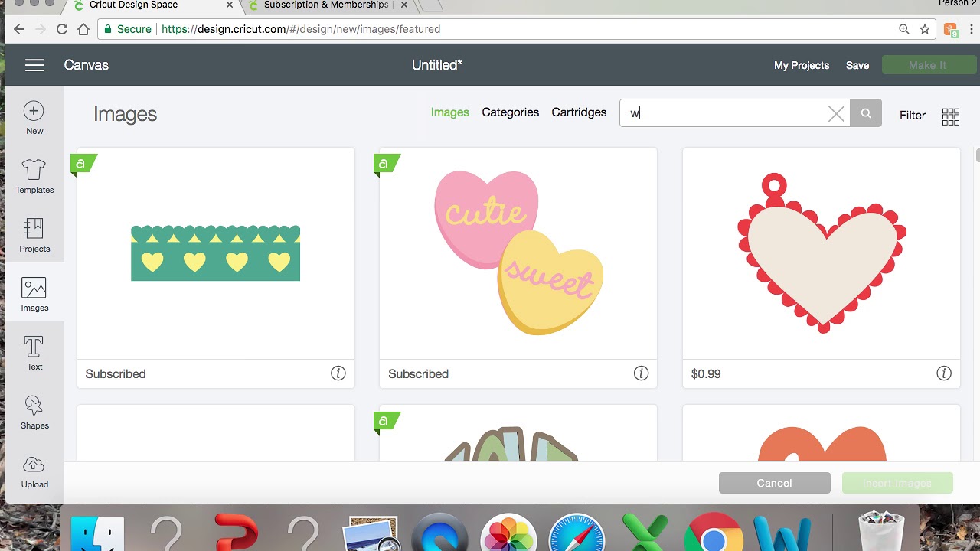This screenshot has height=551, width=980.
Task: Open Chrome from the dock
Action: 713,533
